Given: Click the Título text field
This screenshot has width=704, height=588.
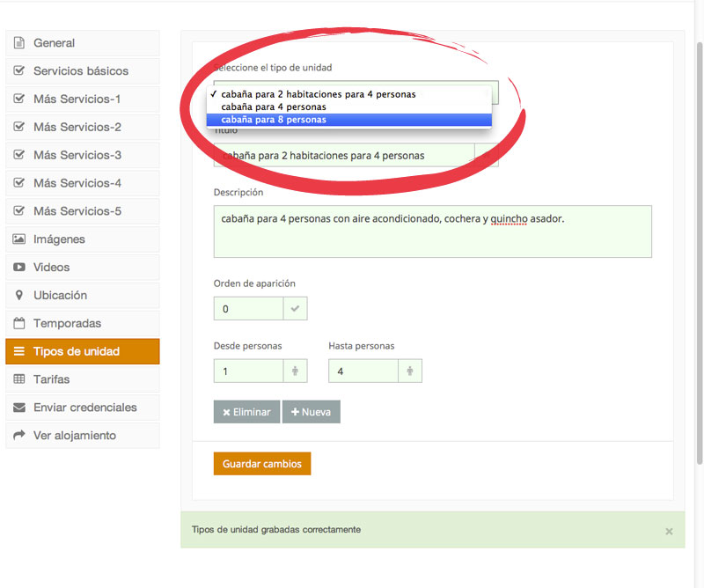Looking at the screenshot, I should [x=344, y=156].
